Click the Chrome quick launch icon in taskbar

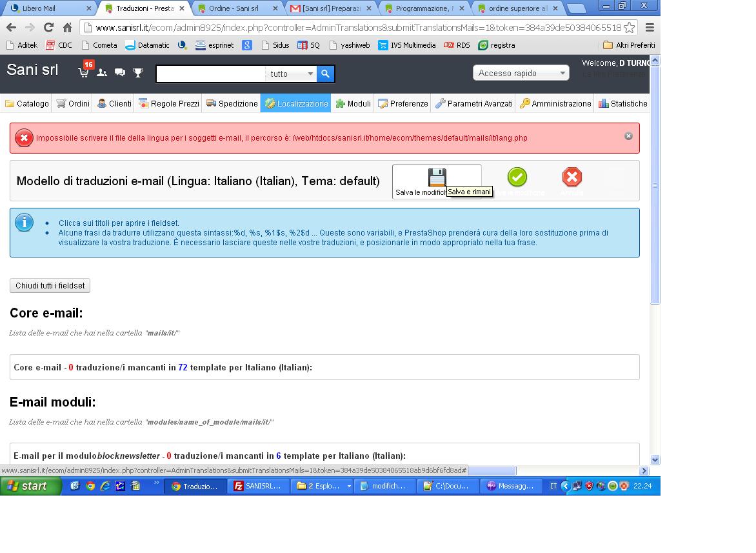coord(90,486)
